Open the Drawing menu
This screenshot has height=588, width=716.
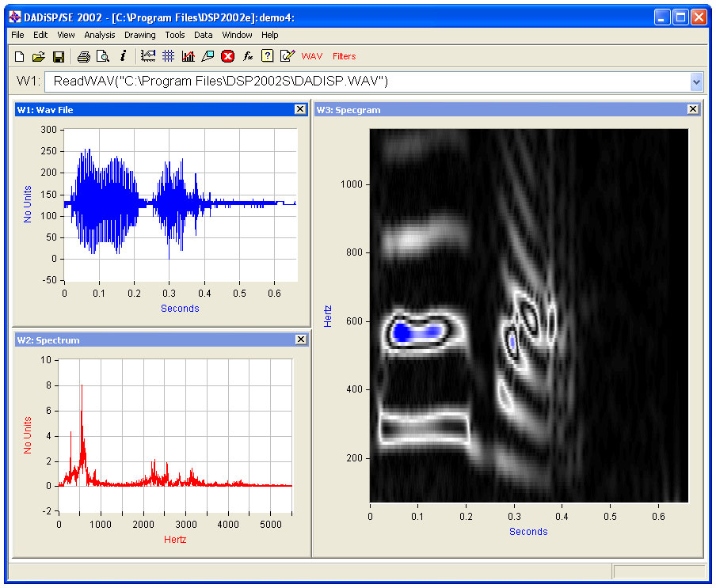click(140, 35)
